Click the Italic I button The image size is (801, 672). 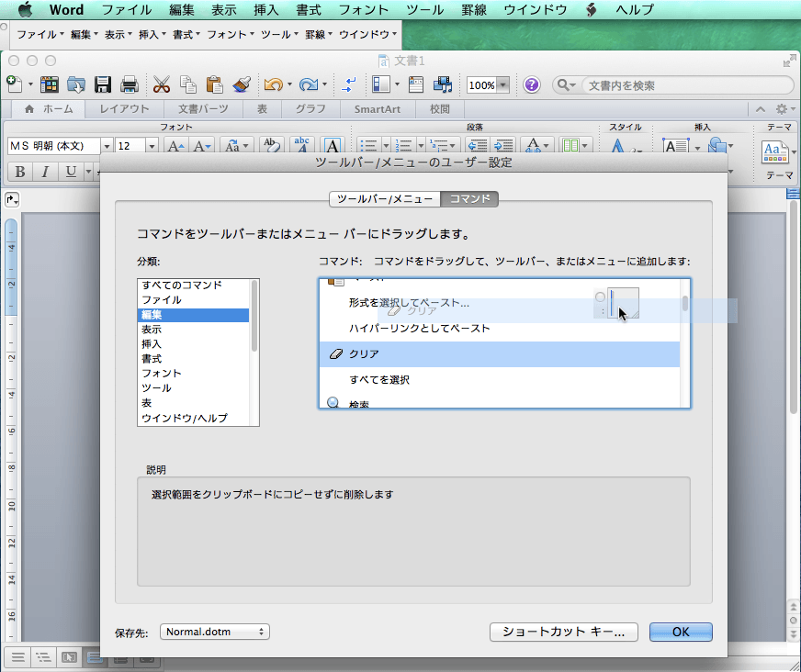pyautogui.click(x=45, y=171)
